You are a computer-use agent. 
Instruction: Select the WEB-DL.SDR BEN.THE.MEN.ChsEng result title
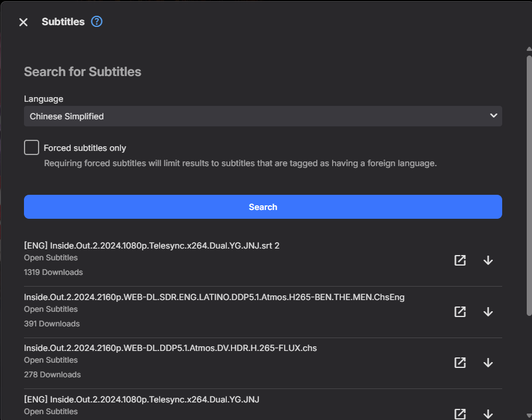pyautogui.click(x=214, y=297)
